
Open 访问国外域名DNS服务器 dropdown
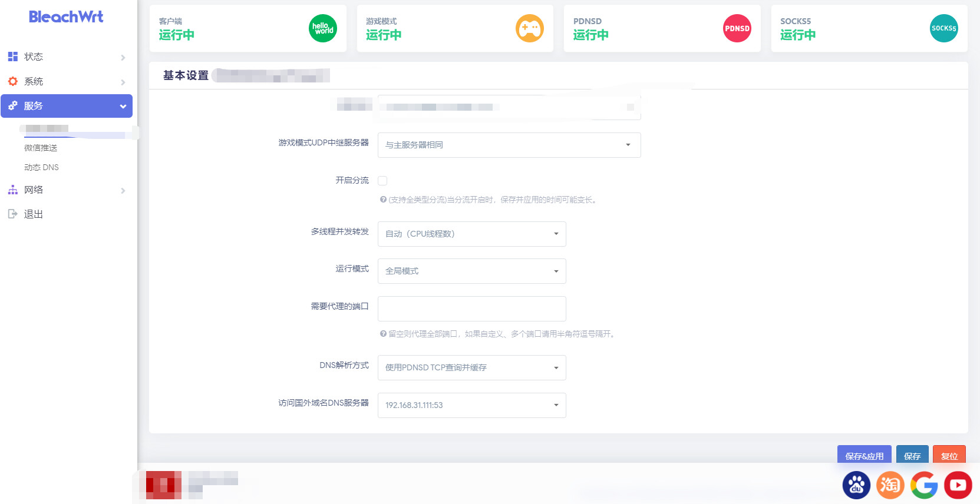pos(471,405)
